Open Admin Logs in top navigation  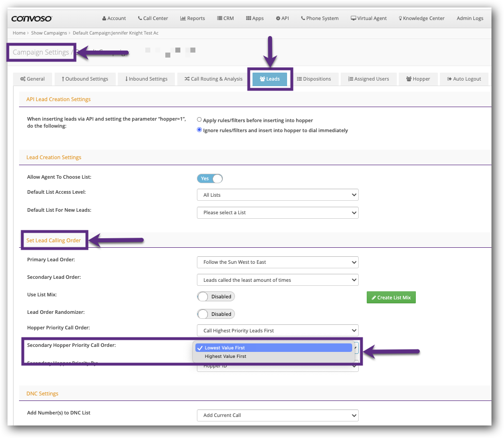click(x=470, y=19)
